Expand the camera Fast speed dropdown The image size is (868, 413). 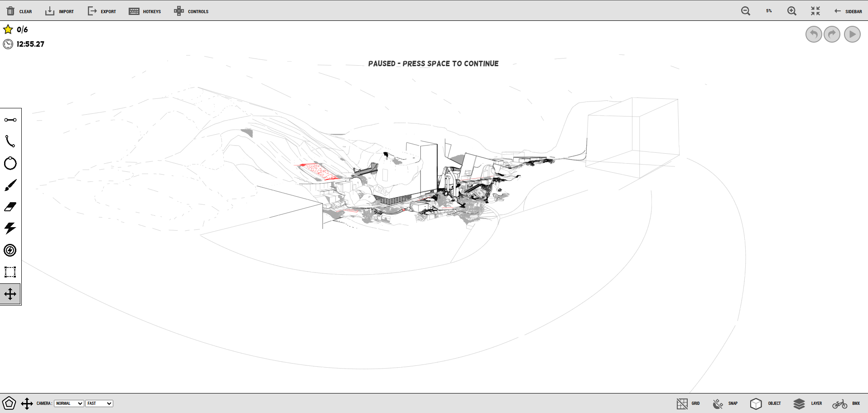[99, 403]
